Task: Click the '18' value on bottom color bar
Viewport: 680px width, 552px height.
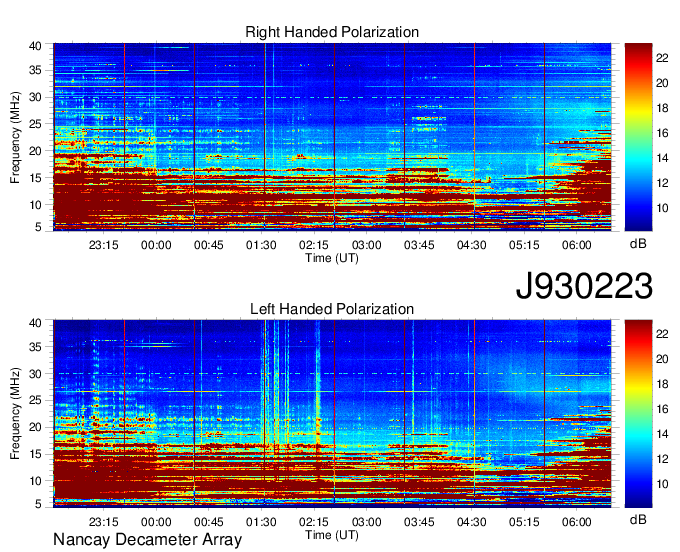Action: [662, 384]
